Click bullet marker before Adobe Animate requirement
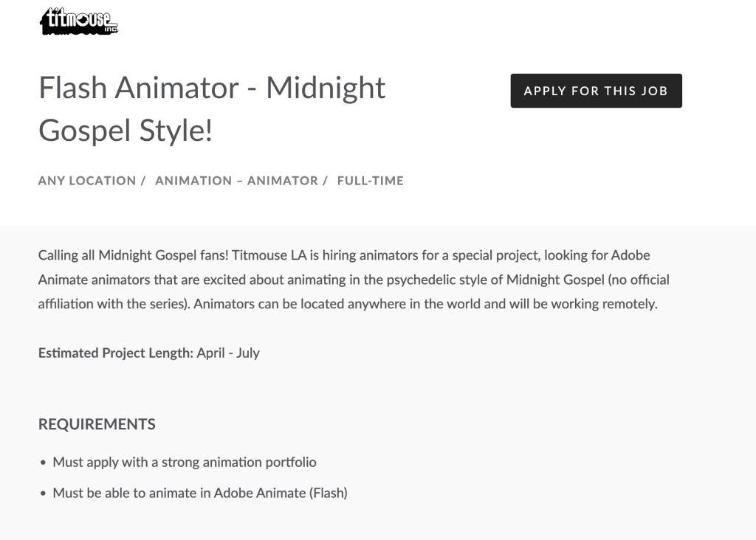The width and height of the screenshot is (756, 540). click(x=43, y=494)
